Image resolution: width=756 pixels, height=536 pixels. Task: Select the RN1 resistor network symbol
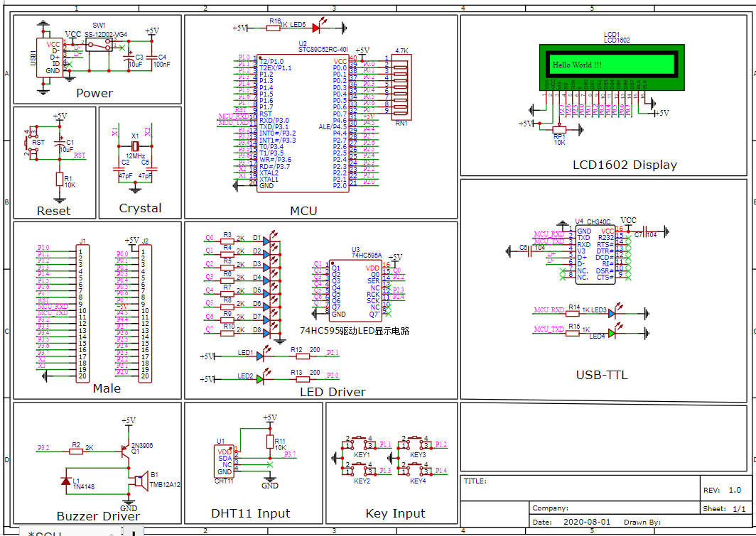pos(401,87)
